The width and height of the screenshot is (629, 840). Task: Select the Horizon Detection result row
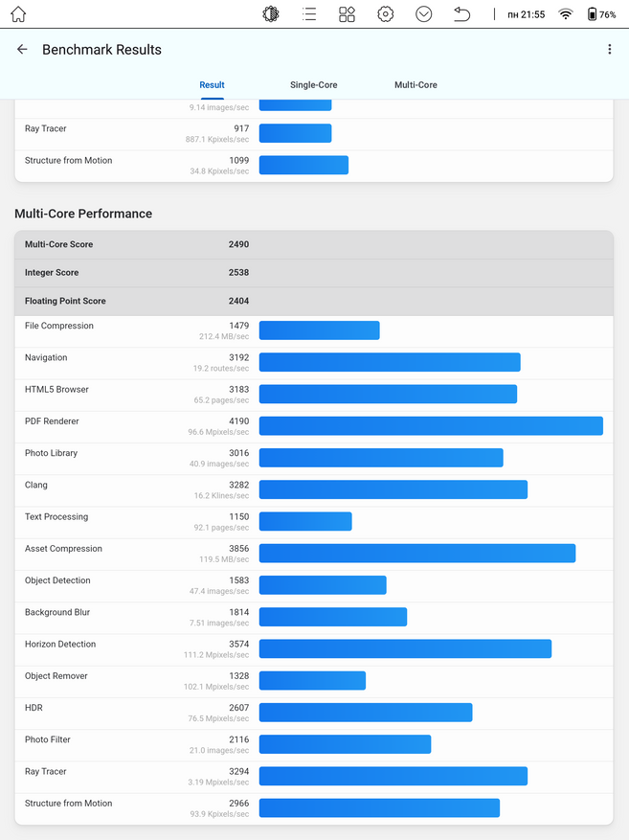(314, 649)
